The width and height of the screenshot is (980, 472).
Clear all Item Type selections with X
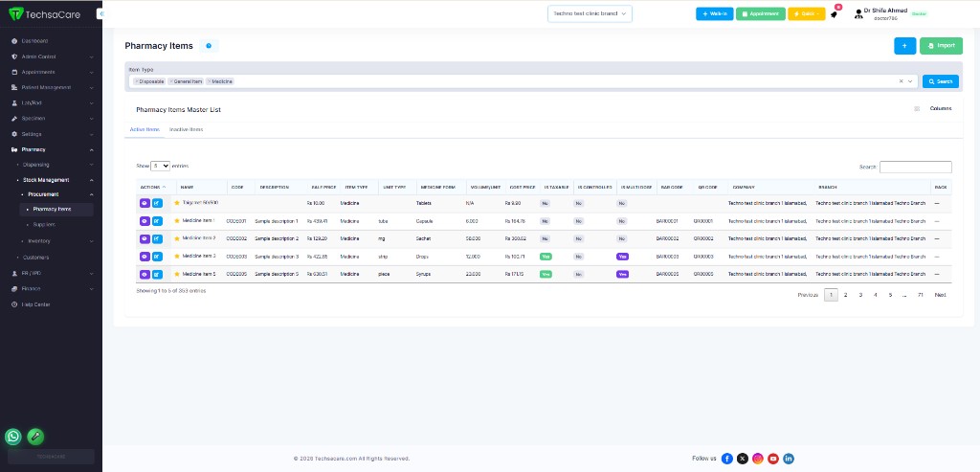click(x=902, y=81)
